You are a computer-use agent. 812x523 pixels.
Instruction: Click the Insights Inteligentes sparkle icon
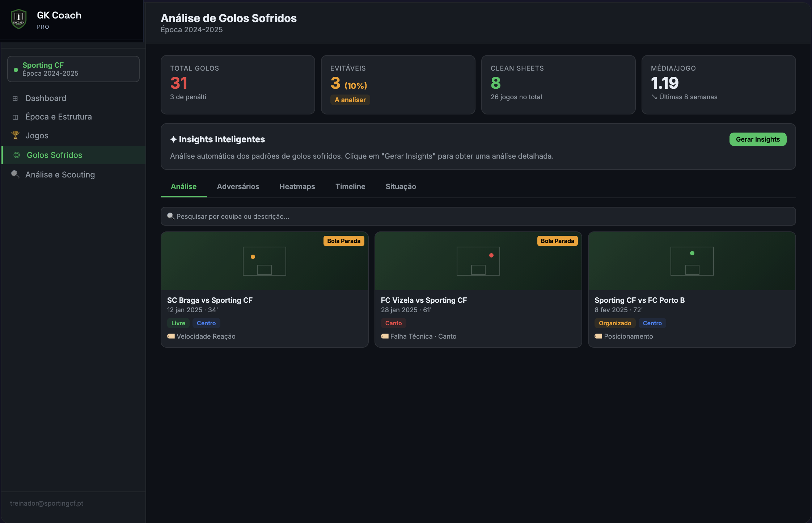pos(173,139)
